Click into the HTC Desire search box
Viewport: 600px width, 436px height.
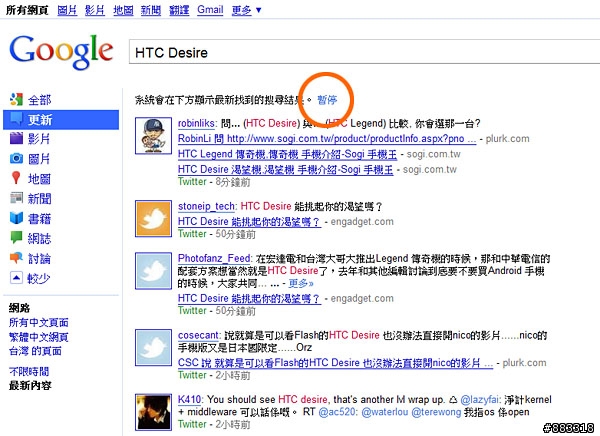coord(364,52)
